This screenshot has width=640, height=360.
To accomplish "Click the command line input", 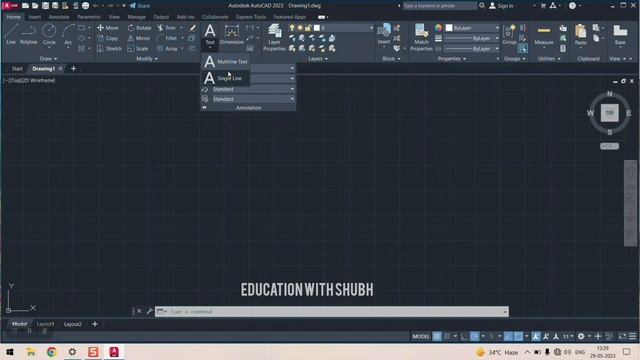I will tap(331, 311).
